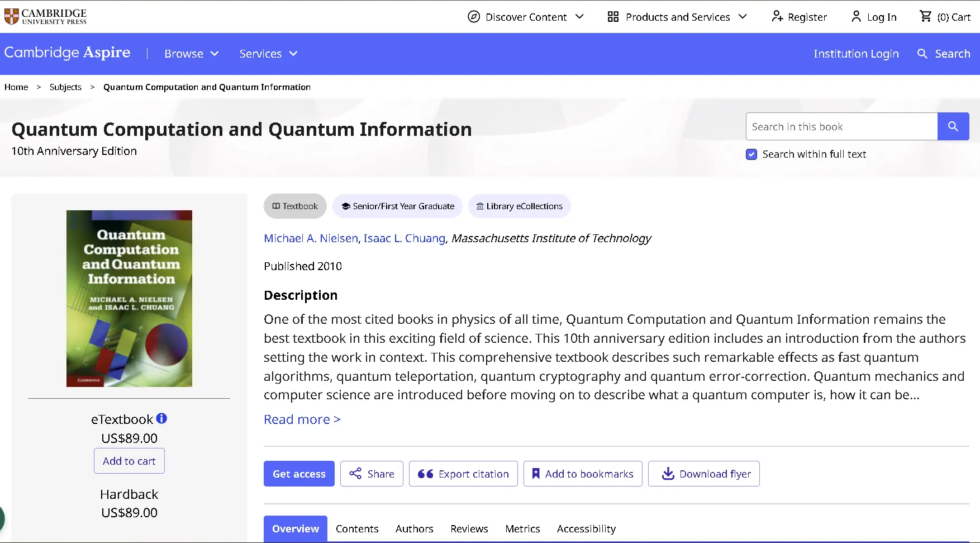This screenshot has width=980, height=543.
Task: Click the Library eCollections tag
Action: pos(518,206)
